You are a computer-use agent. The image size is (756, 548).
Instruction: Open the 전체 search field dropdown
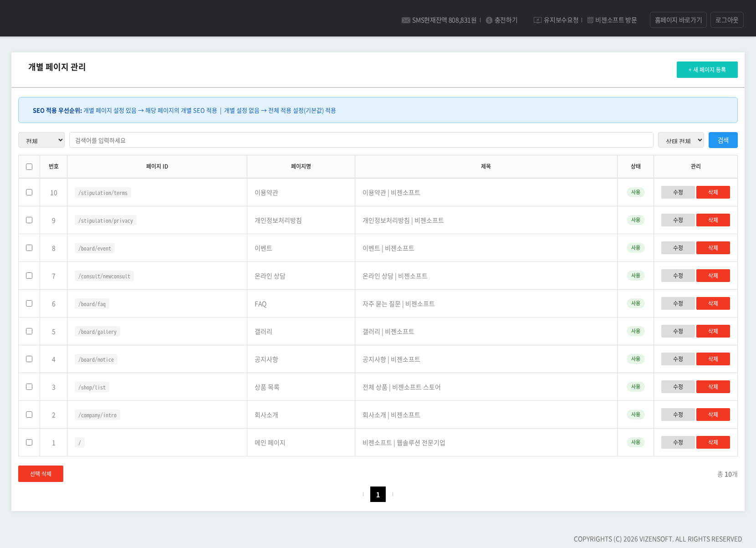41,140
